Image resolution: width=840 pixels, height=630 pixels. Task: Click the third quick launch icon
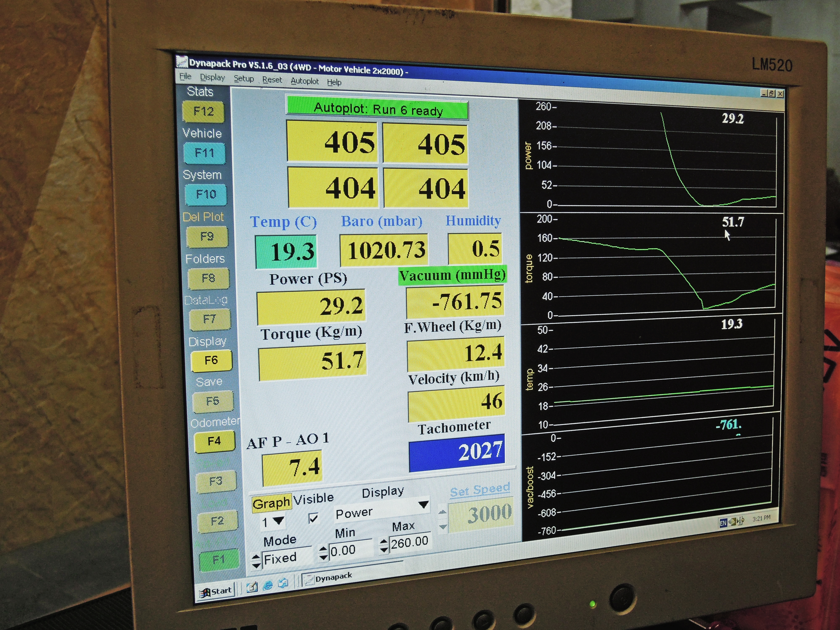[283, 583]
